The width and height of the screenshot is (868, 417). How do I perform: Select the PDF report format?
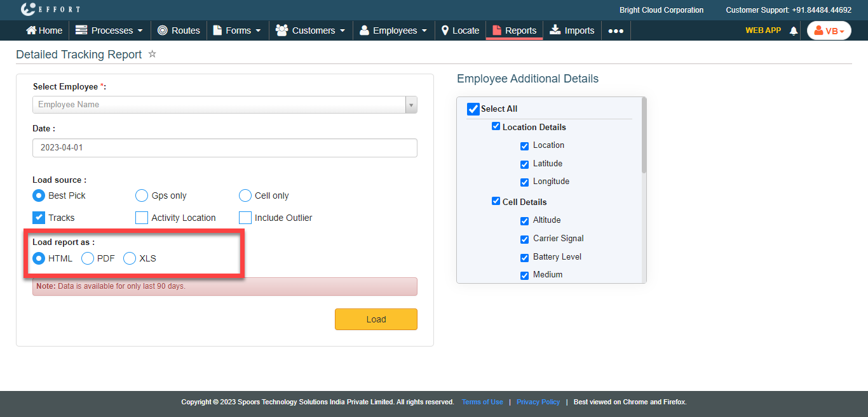click(88, 258)
